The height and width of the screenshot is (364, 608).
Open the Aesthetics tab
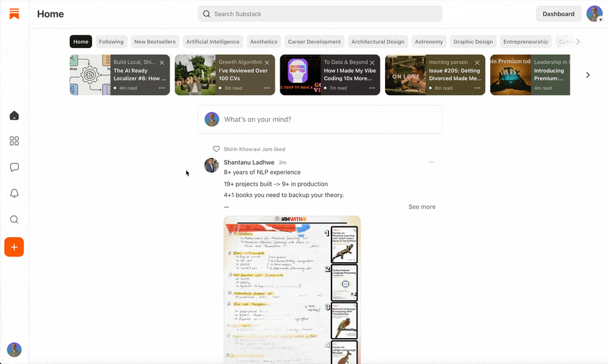264,41
